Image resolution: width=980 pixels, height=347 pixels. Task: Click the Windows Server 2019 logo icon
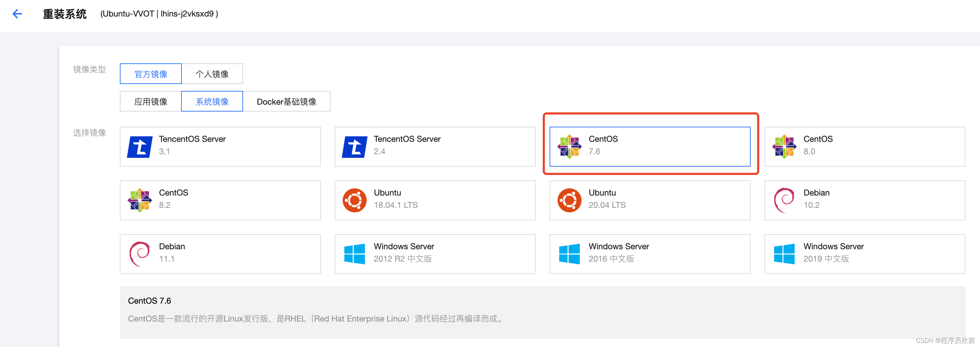[784, 253]
